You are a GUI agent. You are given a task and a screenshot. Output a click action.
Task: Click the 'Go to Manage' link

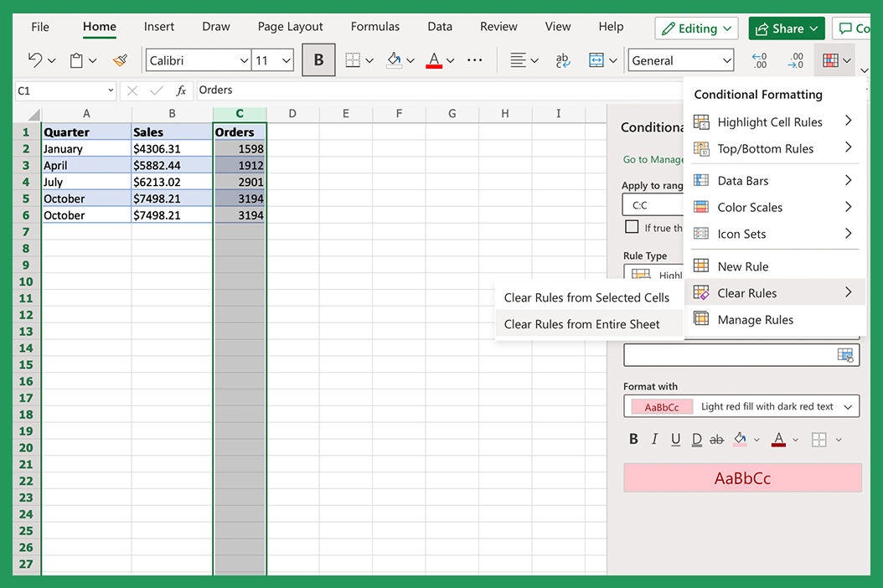653,159
